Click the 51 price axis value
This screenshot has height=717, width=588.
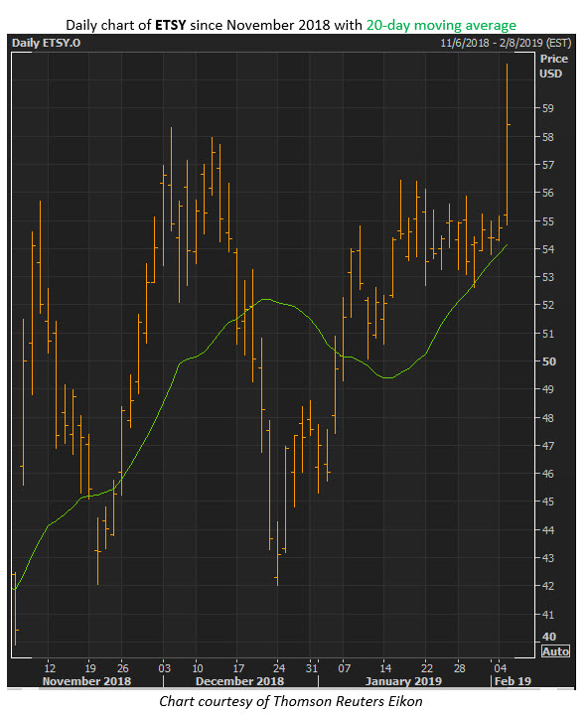pyautogui.click(x=547, y=334)
